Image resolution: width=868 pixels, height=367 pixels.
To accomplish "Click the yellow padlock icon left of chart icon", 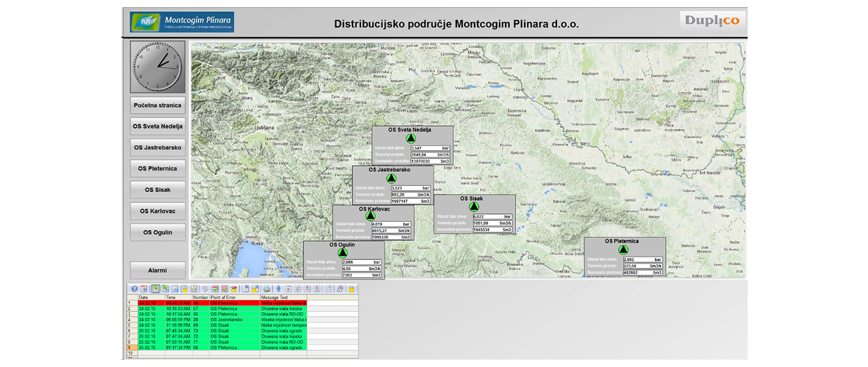I will 184,289.
